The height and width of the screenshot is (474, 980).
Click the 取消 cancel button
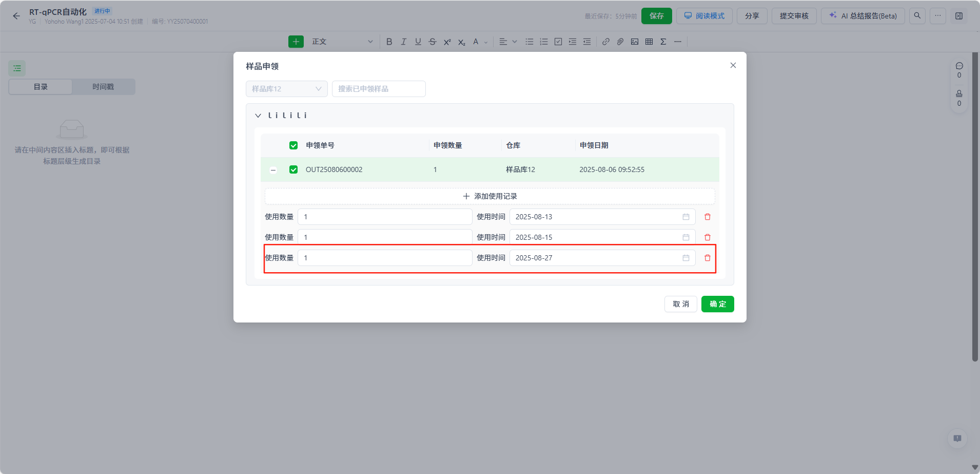click(x=680, y=304)
